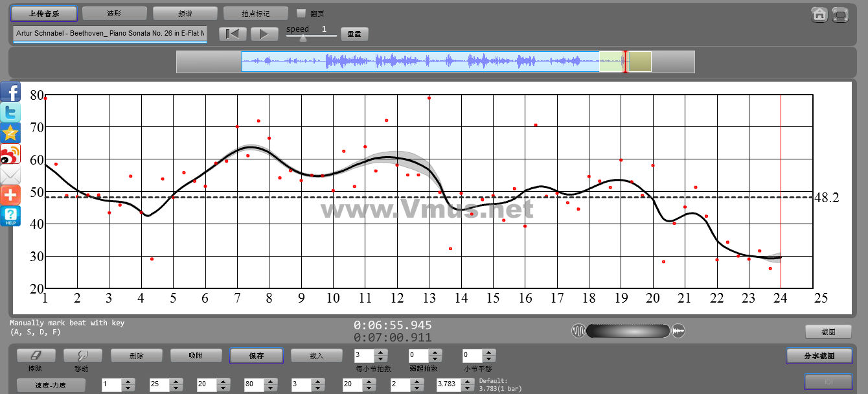Image resolution: width=868 pixels, height=394 pixels.
Task: Share via the Facebook sidebar icon
Action: coord(10,91)
